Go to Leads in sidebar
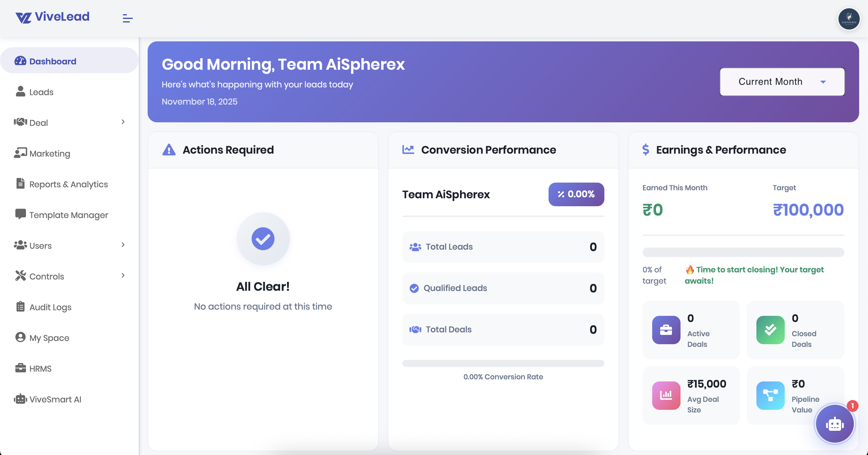The height and width of the screenshot is (455, 868). click(41, 92)
